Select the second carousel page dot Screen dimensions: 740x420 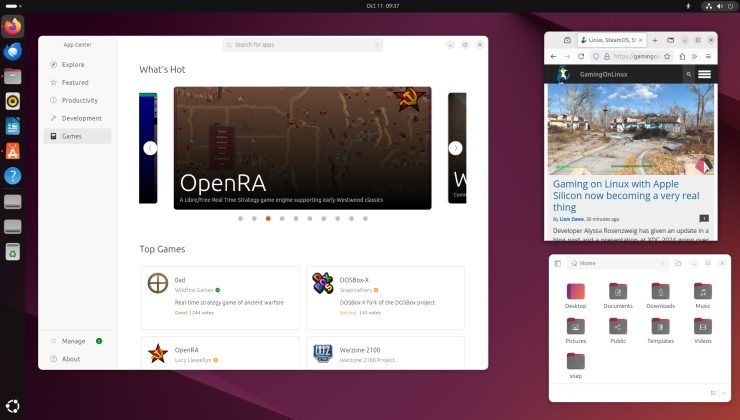pos(254,218)
